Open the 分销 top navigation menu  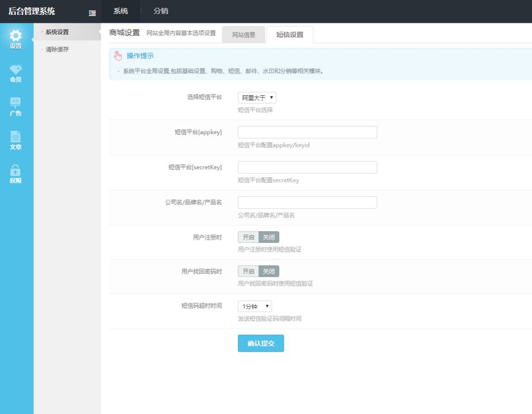tap(161, 11)
